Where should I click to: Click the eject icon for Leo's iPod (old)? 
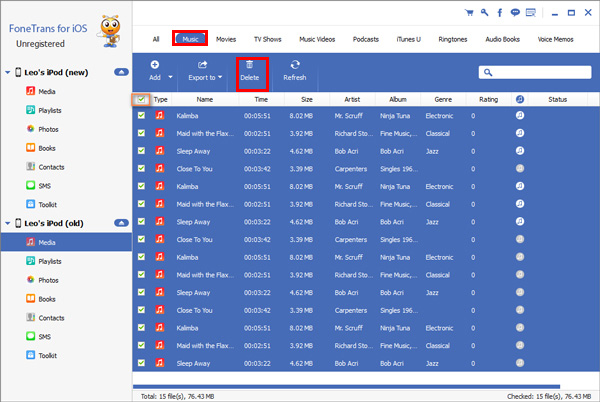pos(121,223)
